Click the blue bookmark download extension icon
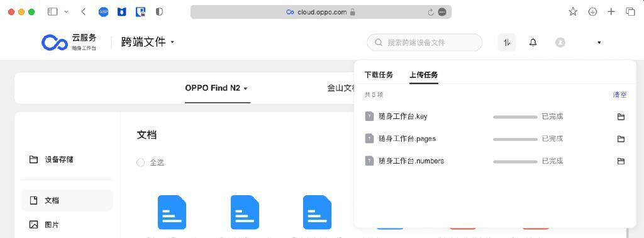Image resolution: width=644 pixels, height=238 pixels. pyautogui.click(x=121, y=12)
